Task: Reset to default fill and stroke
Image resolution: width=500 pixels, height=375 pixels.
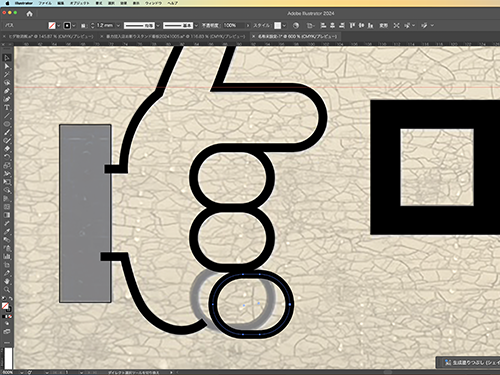Action: pos(4,299)
